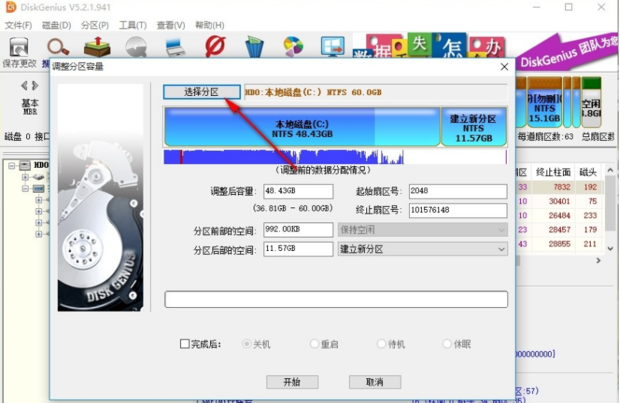Image resolution: width=620 pixels, height=403 pixels.
Task: Click the 建立新分区 NTFS 11.57GB block
Action: click(474, 127)
